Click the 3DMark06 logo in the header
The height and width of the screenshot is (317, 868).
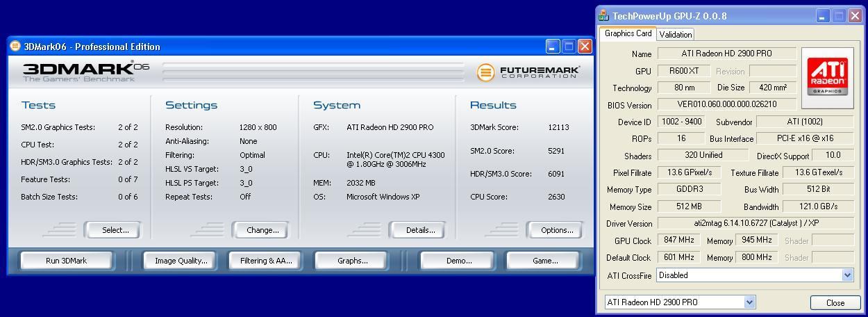tap(86, 71)
